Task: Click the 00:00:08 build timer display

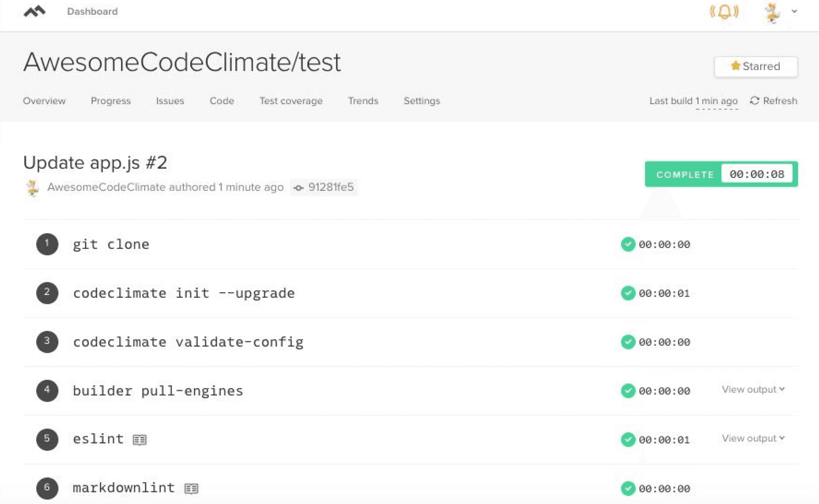Action: coord(757,174)
